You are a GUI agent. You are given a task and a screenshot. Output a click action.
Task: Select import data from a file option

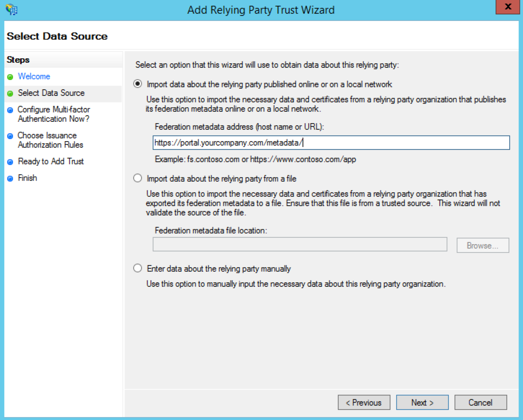(x=138, y=178)
